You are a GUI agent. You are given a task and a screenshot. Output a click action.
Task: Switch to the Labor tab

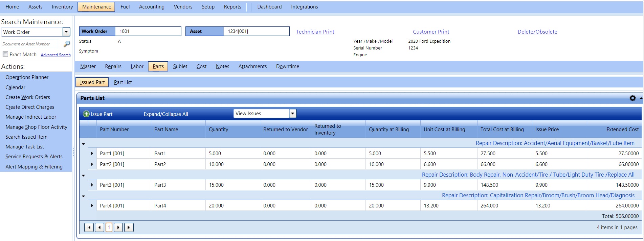click(x=137, y=66)
